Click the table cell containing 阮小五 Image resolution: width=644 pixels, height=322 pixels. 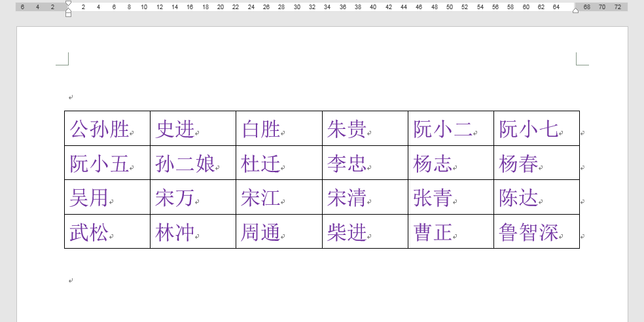pos(107,163)
